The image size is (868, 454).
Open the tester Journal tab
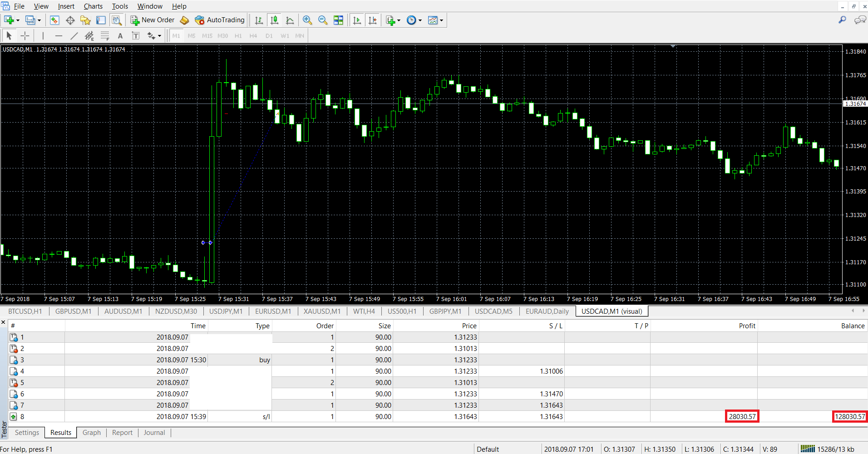(x=154, y=433)
